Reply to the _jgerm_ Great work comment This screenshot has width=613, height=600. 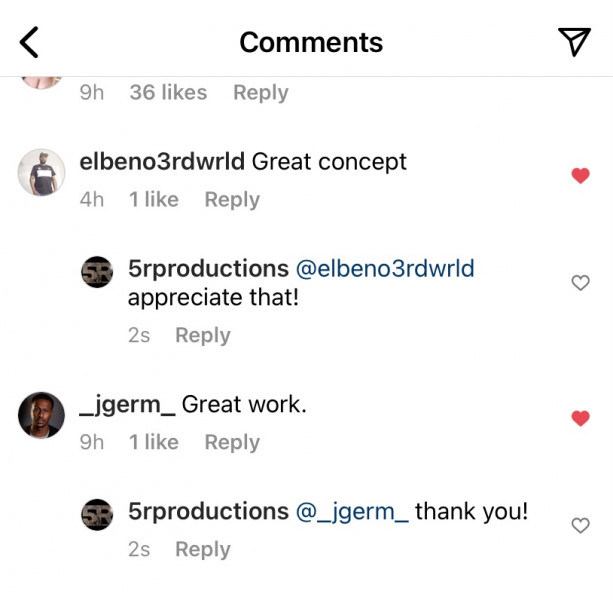point(232,442)
